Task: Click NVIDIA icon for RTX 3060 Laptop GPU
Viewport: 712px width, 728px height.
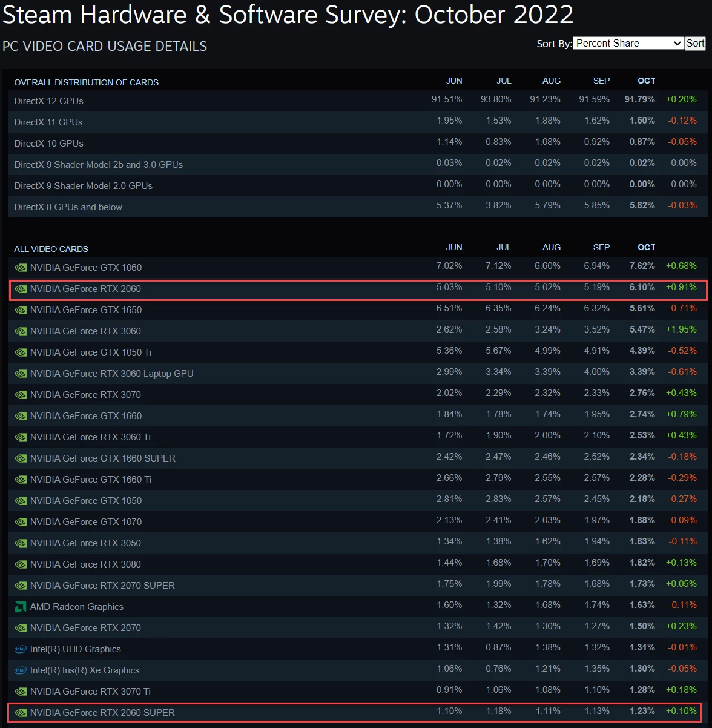Action: (21, 374)
